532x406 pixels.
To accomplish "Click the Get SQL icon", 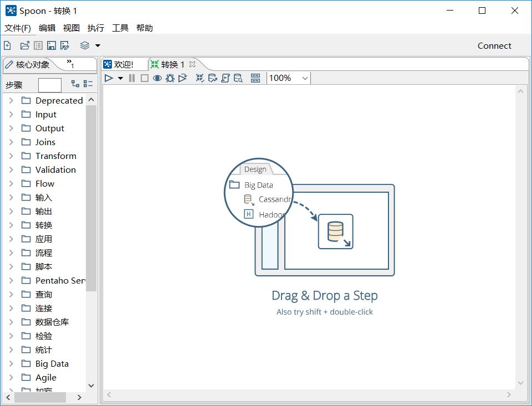I will pyautogui.click(x=226, y=78).
